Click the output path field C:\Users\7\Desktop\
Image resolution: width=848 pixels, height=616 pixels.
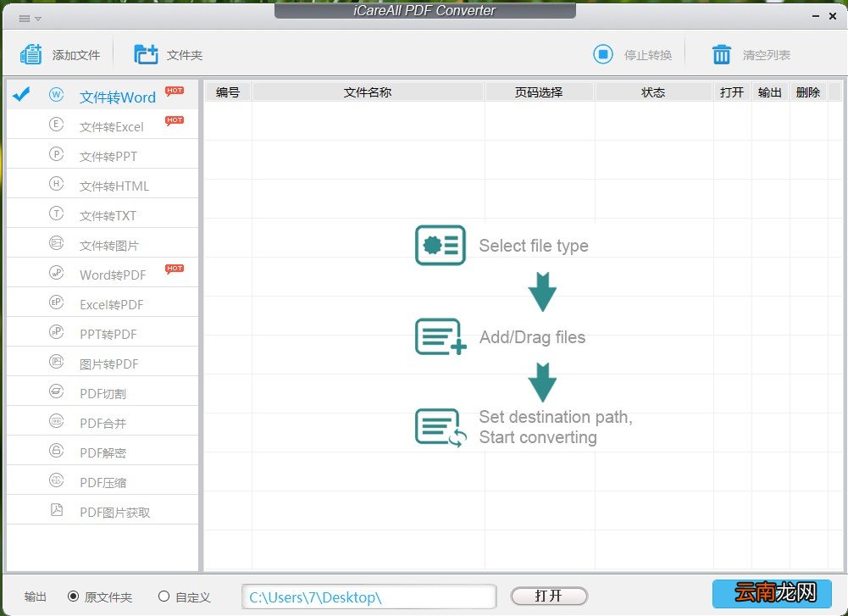tap(369, 597)
